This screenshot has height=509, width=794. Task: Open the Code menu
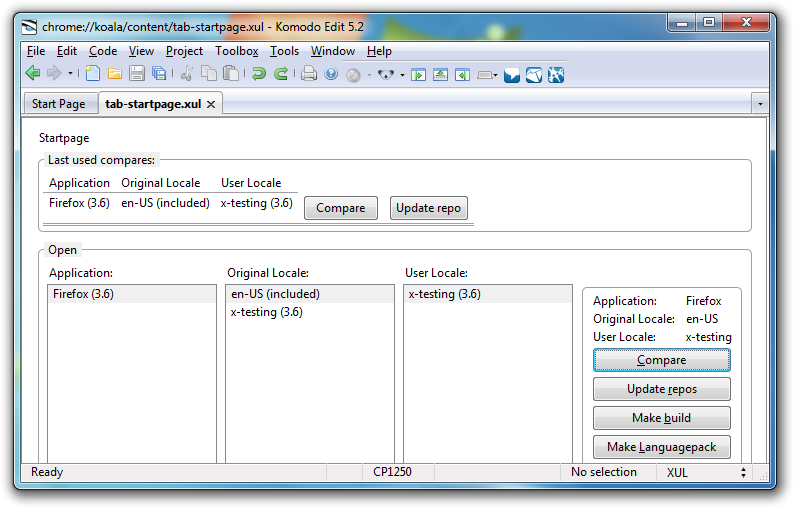tap(103, 51)
